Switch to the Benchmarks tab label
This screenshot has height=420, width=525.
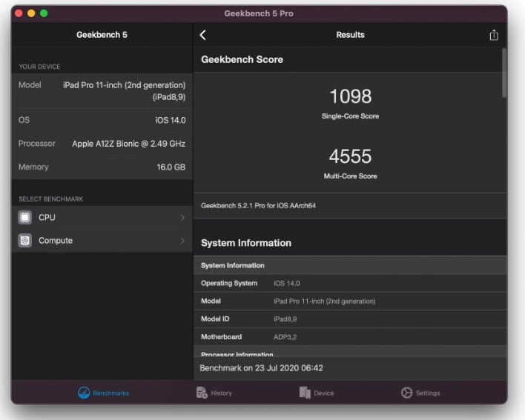110,393
